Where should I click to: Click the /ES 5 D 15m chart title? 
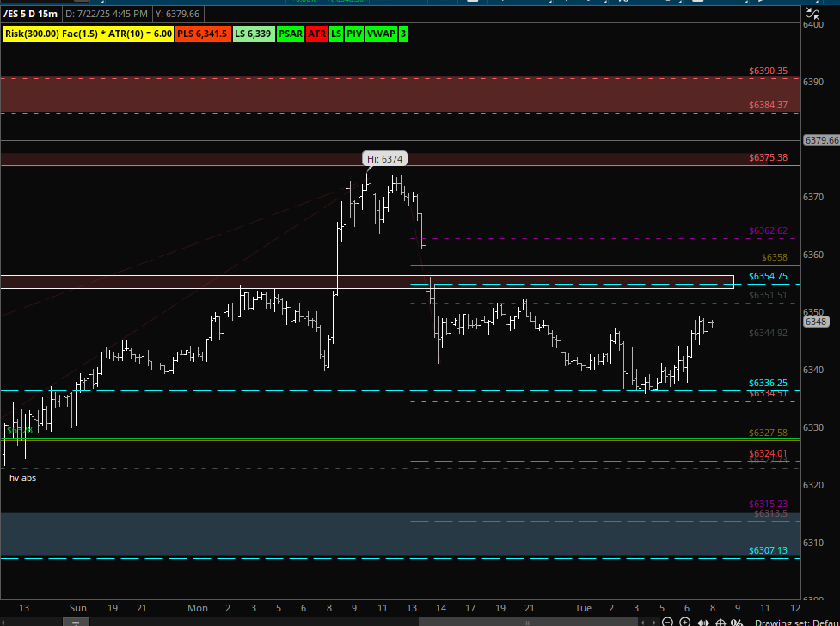point(30,14)
